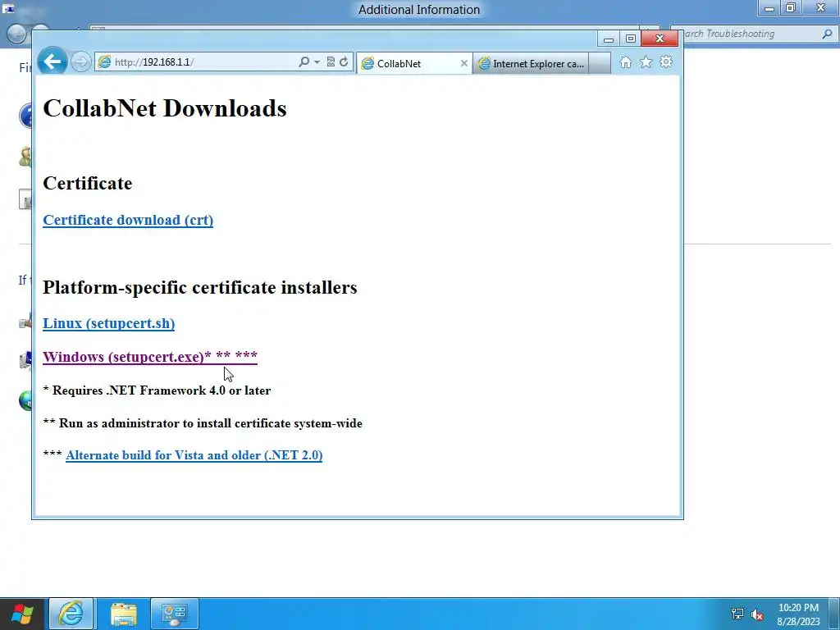
Task: Open the Tools gear icon
Action: (666, 62)
